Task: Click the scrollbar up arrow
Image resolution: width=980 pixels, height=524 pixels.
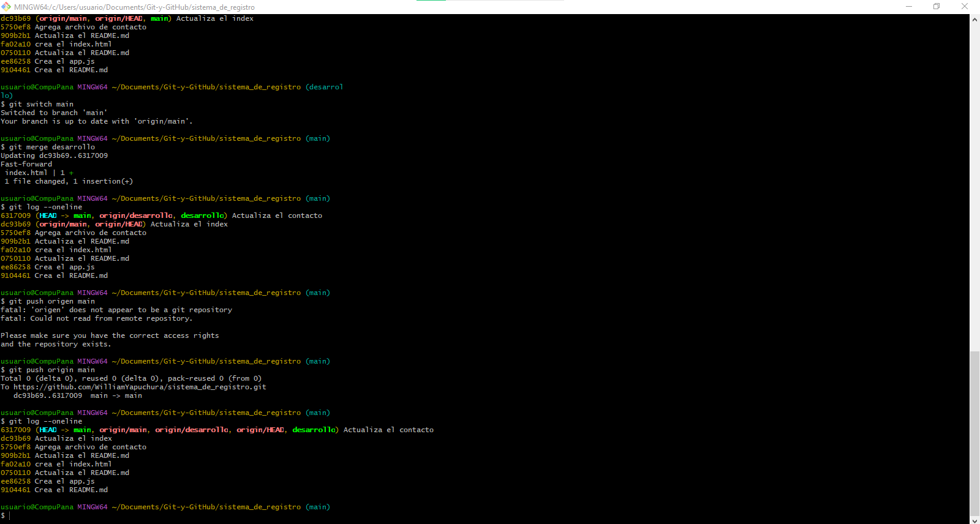Action: [x=974, y=20]
